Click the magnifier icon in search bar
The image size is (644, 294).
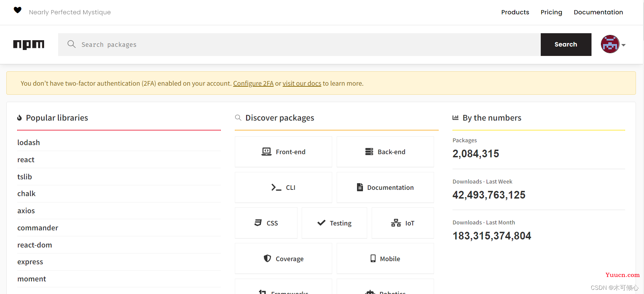71,44
